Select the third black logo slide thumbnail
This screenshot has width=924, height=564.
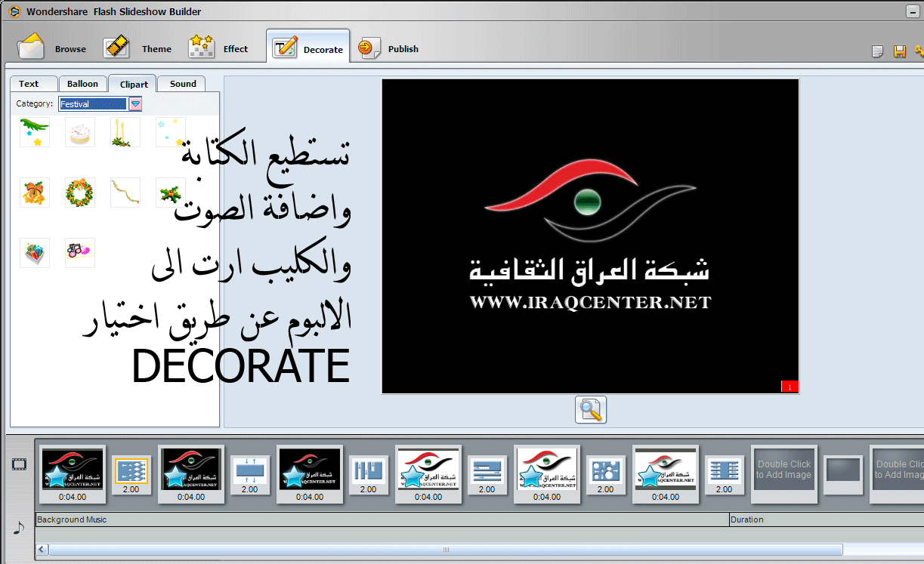310,474
